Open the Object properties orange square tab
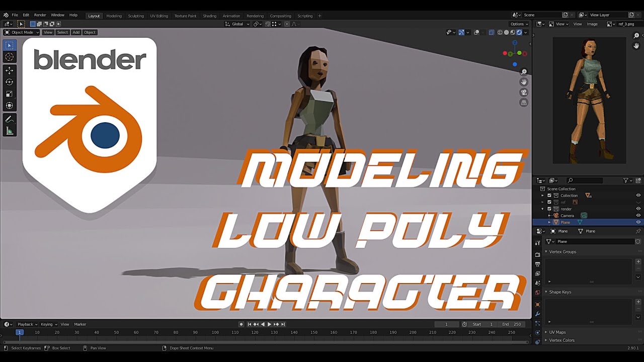The image size is (644, 362). tap(537, 305)
